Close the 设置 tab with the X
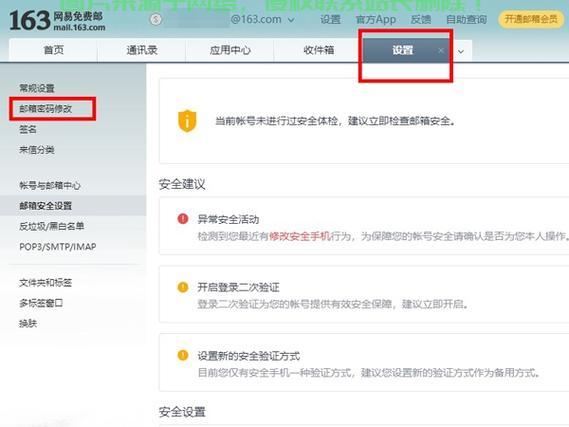 click(x=441, y=51)
